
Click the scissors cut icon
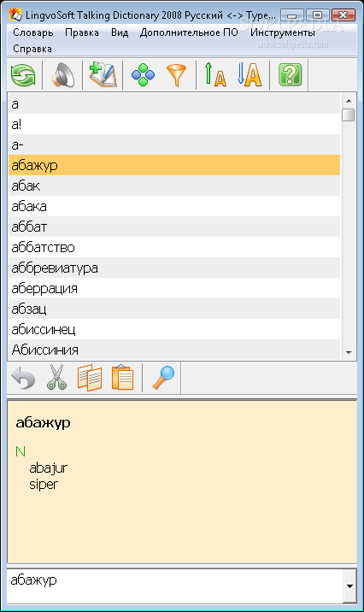point(57,378)
